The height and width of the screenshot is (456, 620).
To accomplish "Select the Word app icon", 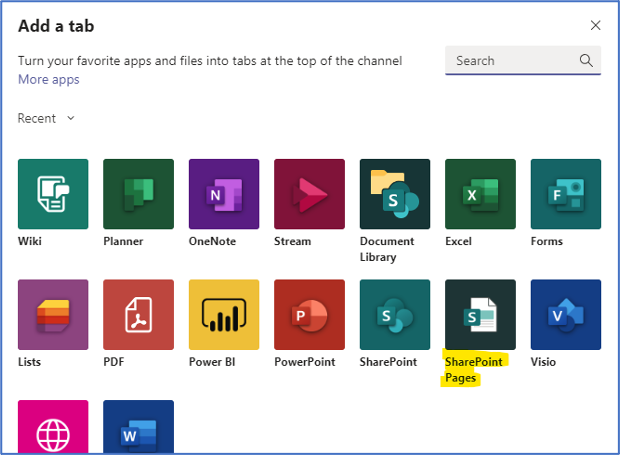I will click(138, 429).
